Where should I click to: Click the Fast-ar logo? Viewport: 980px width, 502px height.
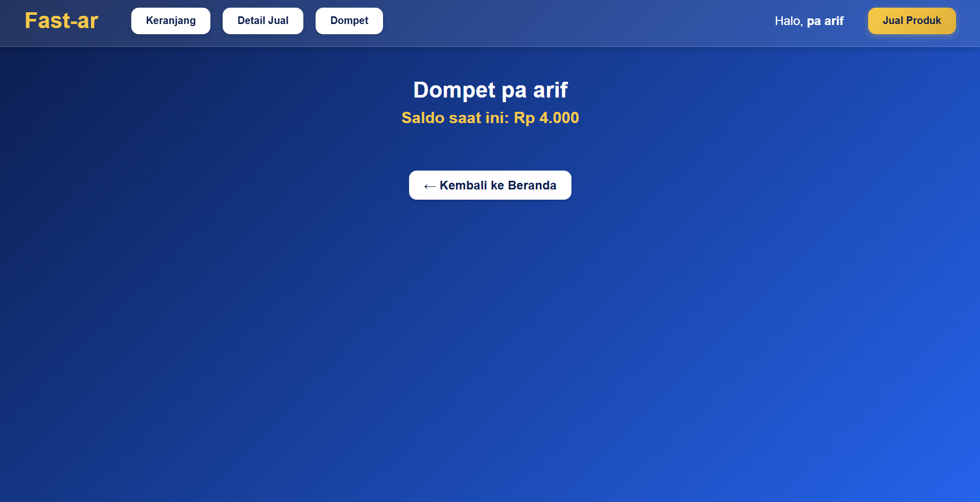61,21
